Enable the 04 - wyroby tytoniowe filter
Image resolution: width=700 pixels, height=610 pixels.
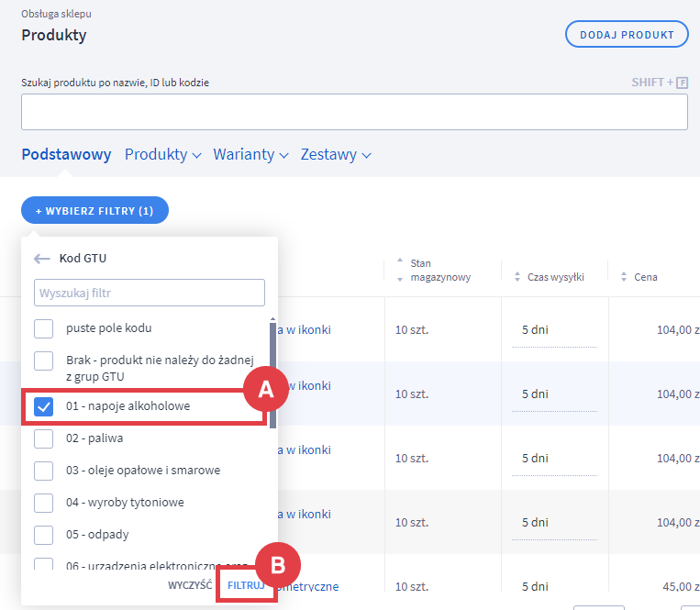[x=43, y=503]
